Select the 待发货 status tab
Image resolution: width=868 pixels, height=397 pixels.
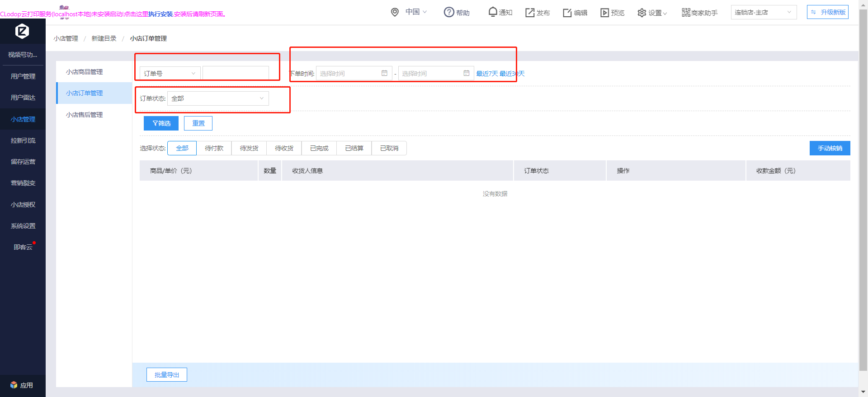[x=249, y=148]
